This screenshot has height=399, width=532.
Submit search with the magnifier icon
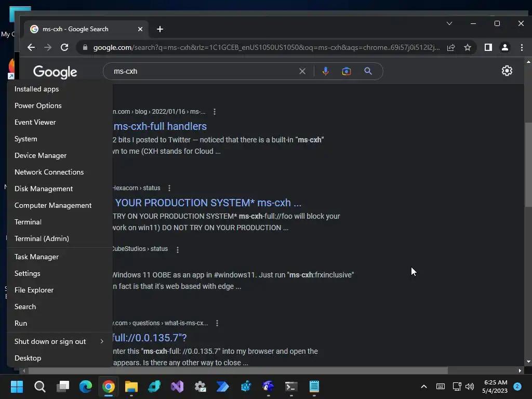coord(368,71)
